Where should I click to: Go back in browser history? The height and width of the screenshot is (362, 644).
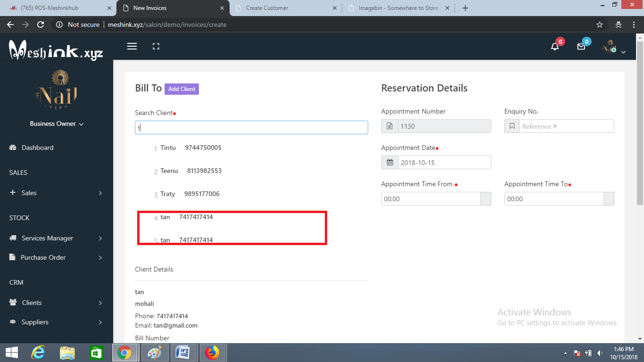point(10,25)
